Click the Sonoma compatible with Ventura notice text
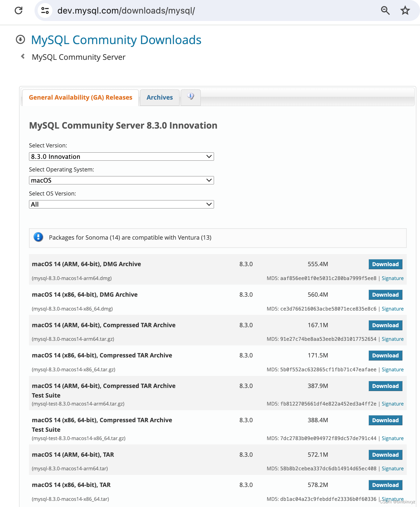The width and height of the screenshot is (420, 507). (x=130, y=237)
